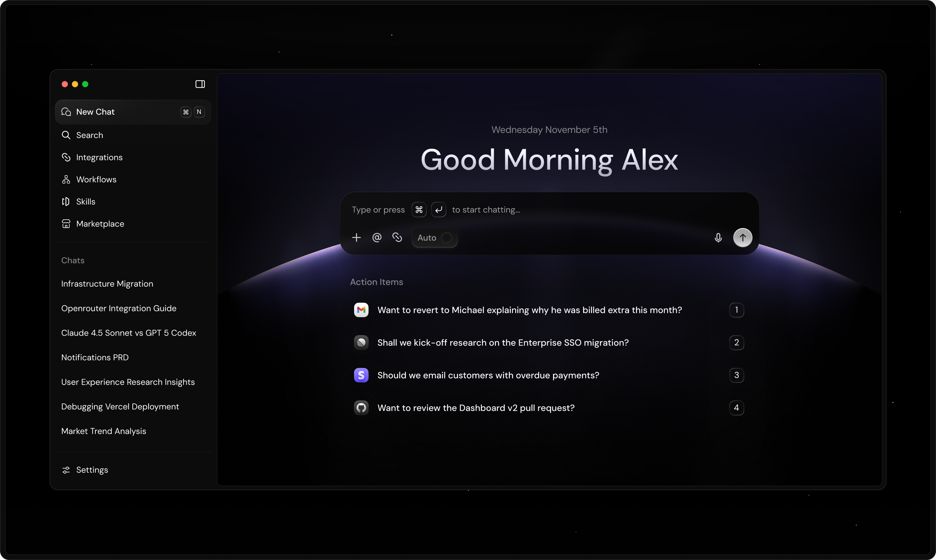
Task: Start a New Chat
Action: pos(95,112)
